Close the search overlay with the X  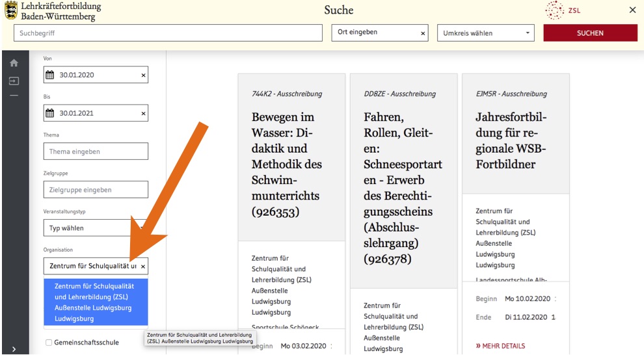click(632, 10)
